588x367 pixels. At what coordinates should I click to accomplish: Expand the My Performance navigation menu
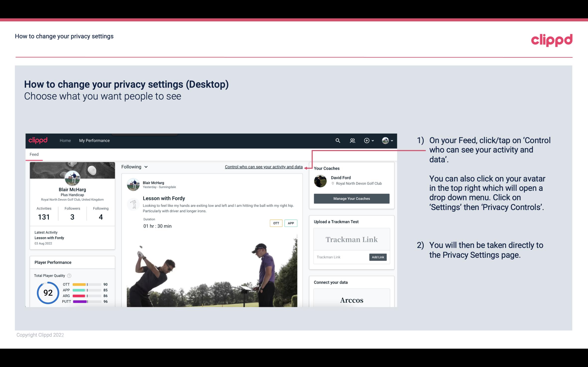pos(94,140)
